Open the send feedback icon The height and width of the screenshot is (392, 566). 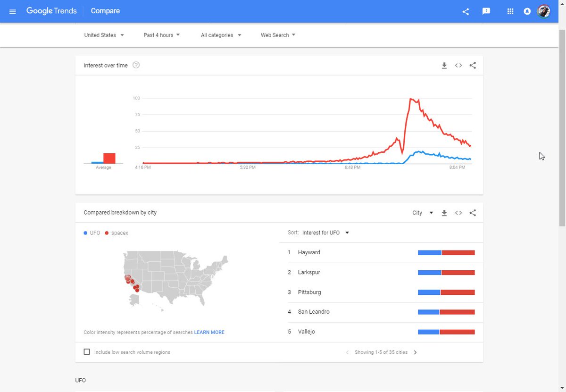click(x=486, y=11)
